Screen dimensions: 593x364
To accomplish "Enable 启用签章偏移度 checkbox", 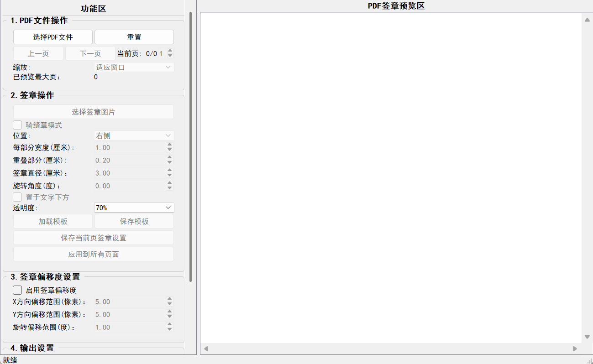I will (x=17, y=290).
